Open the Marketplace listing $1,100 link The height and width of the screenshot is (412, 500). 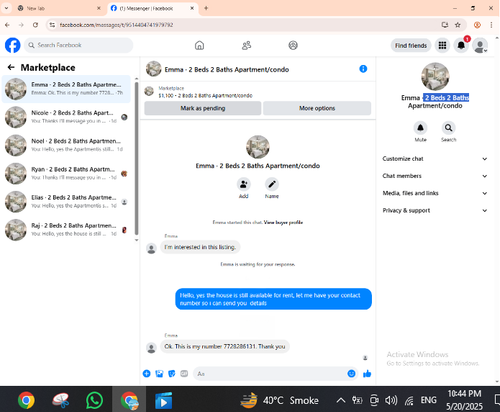205,96
